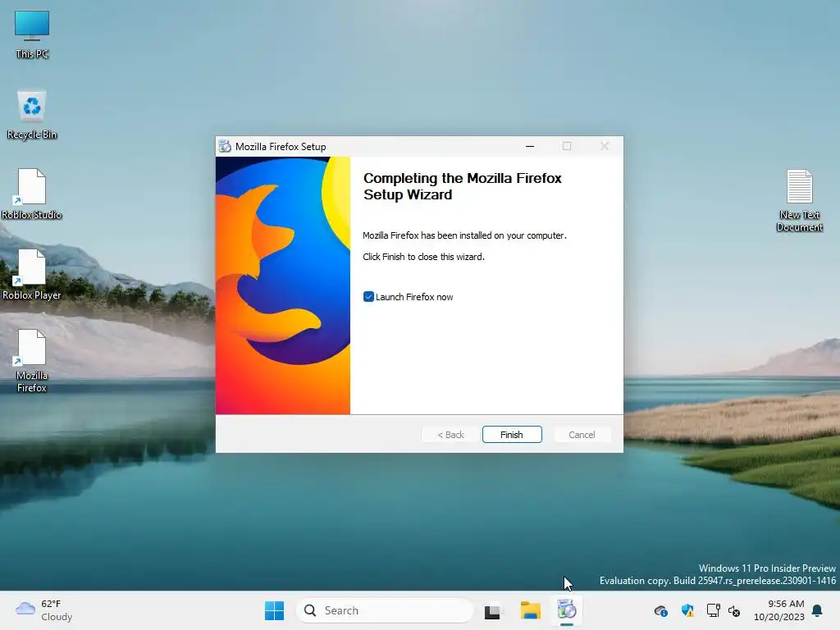Click the muted volume tray icon
This screenshot has width=840, height=630.
tap(734, 610)
